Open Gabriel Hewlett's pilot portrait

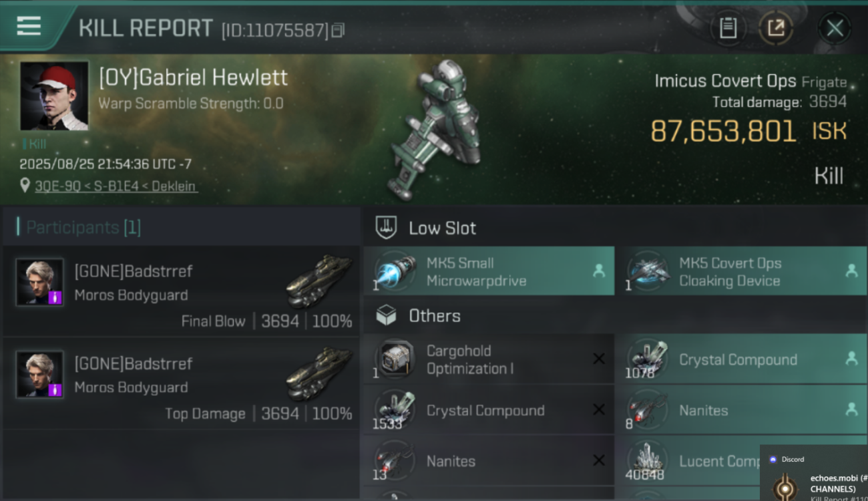pos(54,96)
